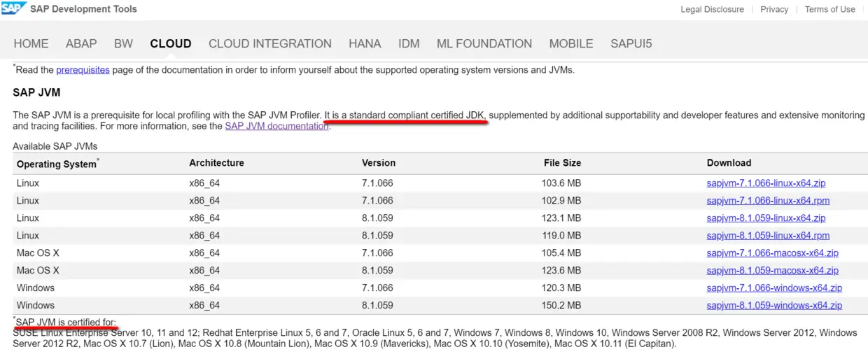
Task: Open the ML FOUNDATION tab
Action: (x=484, y=43)
